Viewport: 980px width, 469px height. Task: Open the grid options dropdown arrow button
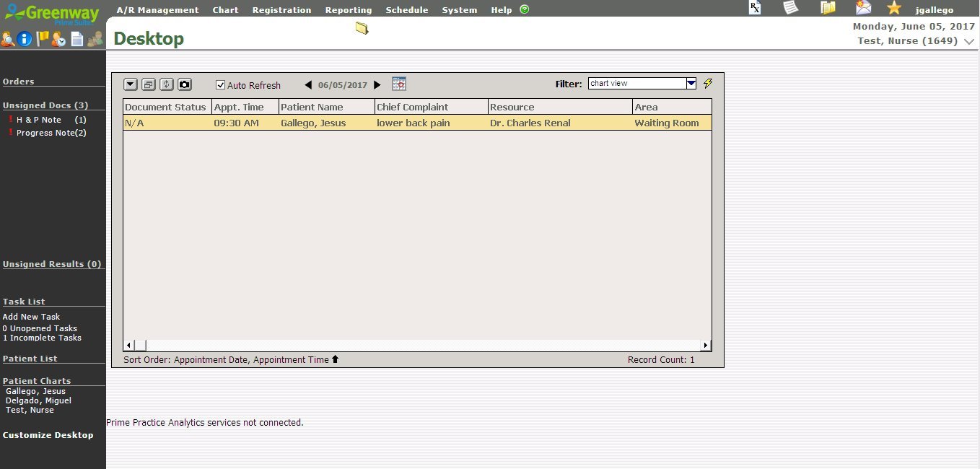click(131, 84)
